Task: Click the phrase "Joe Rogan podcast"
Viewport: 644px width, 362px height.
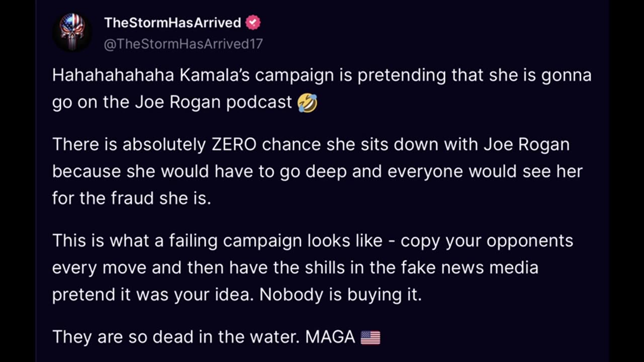Action: pyautogui.click(x=213, y=103)
